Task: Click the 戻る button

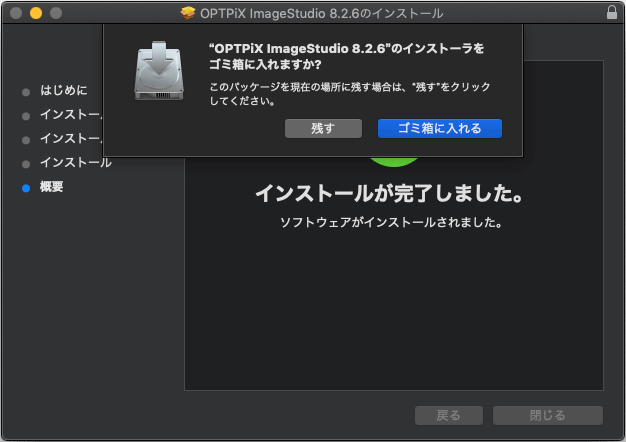Action: point(449,415)
